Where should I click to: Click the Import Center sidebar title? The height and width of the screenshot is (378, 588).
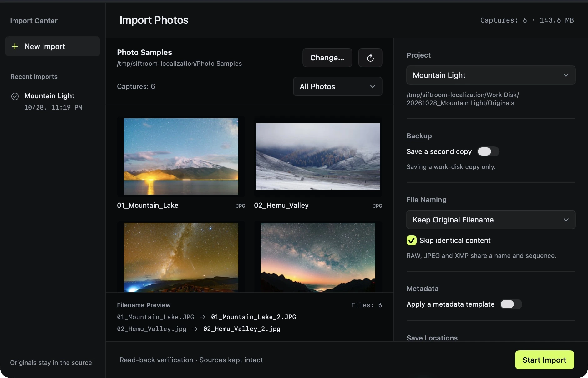click(34, 21)
